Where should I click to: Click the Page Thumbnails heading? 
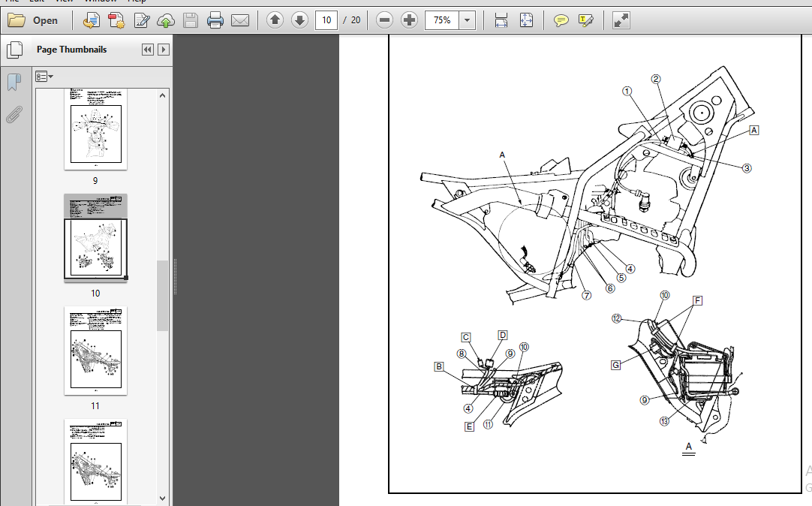coord(71,50)
